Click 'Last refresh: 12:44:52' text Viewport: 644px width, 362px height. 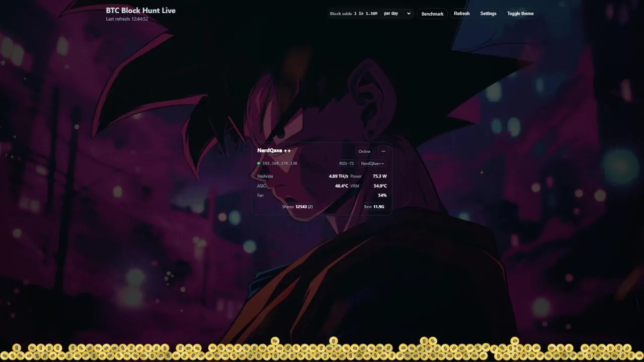click(127, 19)
